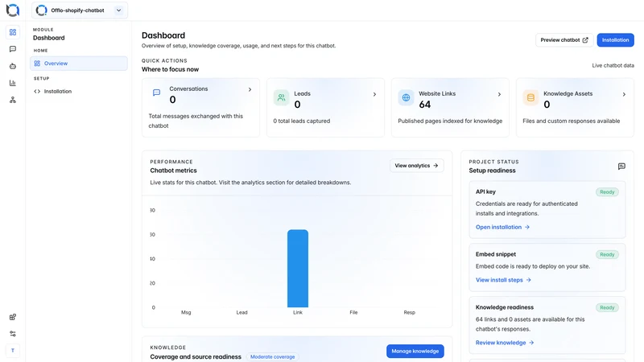This screenshot has width=644, height=362.
Task: Click the Knowledge Assets database icon
Action: pyautogui.click(x=530, y=97)
